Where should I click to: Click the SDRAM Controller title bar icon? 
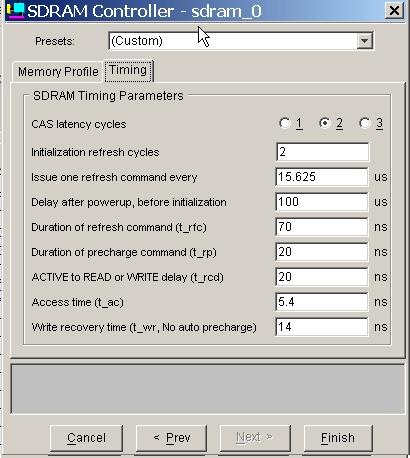pos(15,10)
